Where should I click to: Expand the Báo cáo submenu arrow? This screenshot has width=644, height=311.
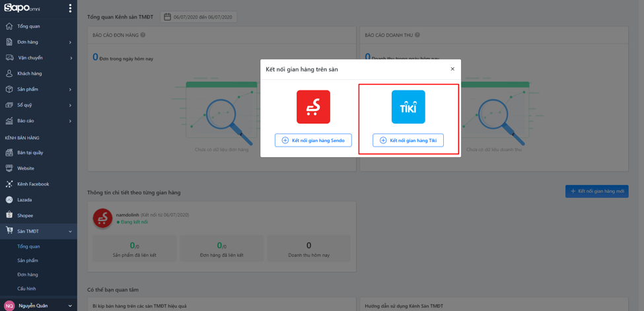point(70,121)
